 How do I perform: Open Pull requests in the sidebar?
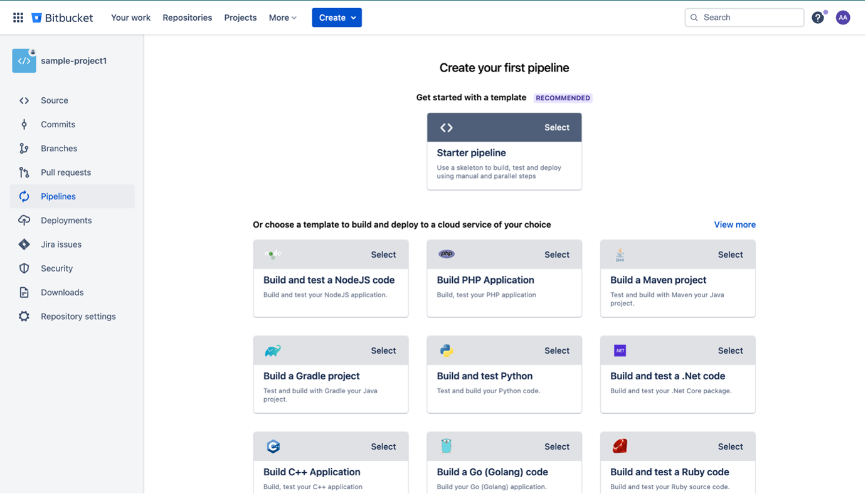66,172
